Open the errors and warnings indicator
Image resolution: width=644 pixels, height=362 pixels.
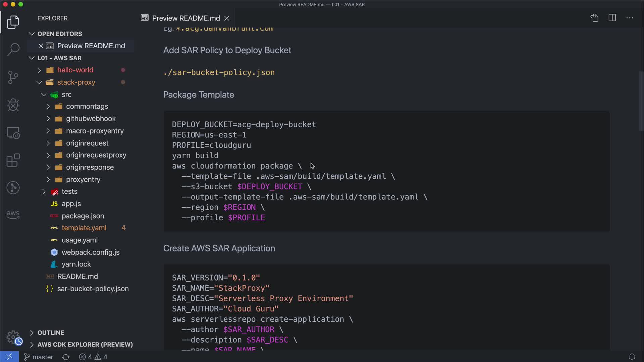(93, 357)
